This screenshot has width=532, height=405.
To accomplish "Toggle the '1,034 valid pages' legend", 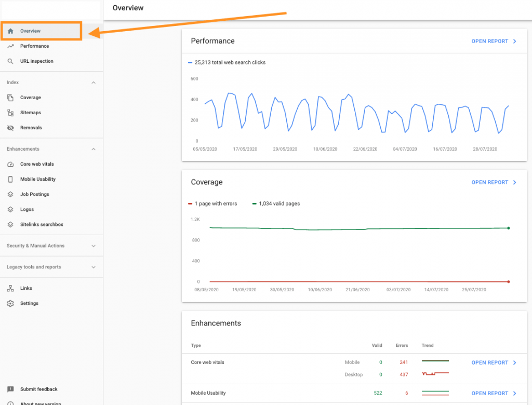I will pos(276,204).
